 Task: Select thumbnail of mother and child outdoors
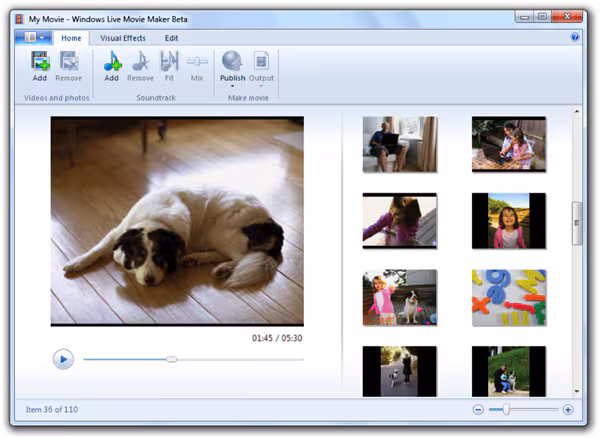509,144
